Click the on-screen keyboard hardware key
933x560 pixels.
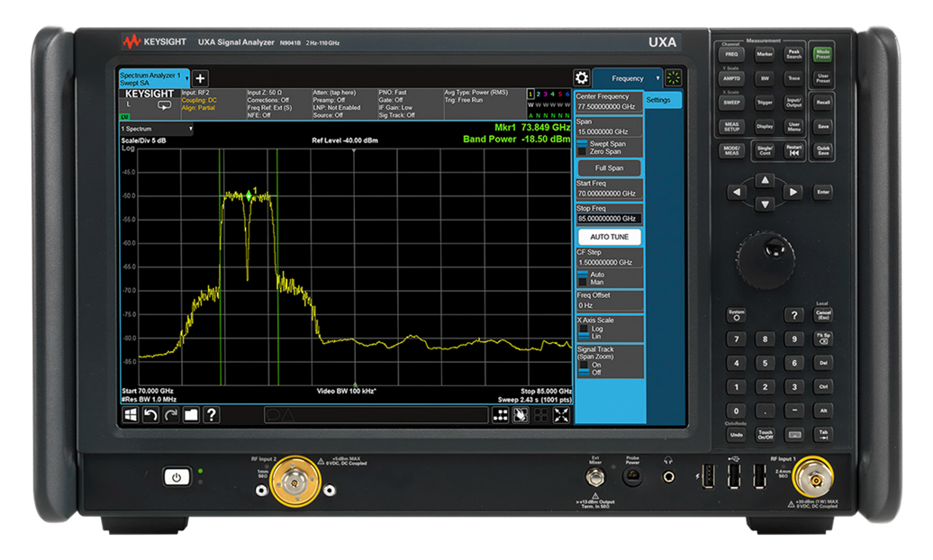coord(793,435)
